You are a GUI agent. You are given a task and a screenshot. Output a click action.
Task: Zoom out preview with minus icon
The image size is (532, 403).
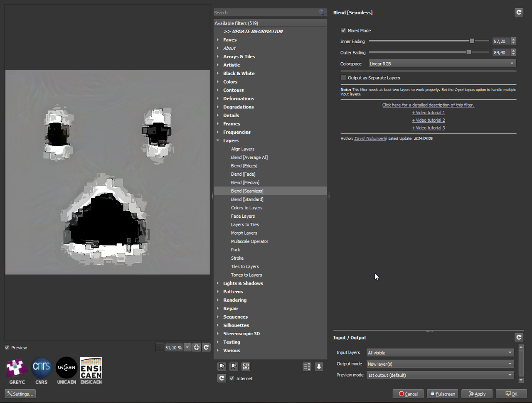[x=160, y=347]
